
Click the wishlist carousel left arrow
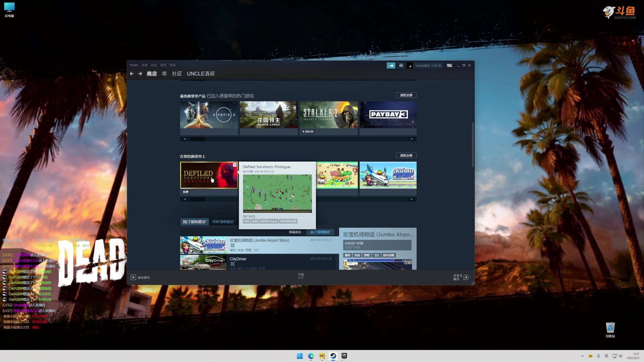184,199
